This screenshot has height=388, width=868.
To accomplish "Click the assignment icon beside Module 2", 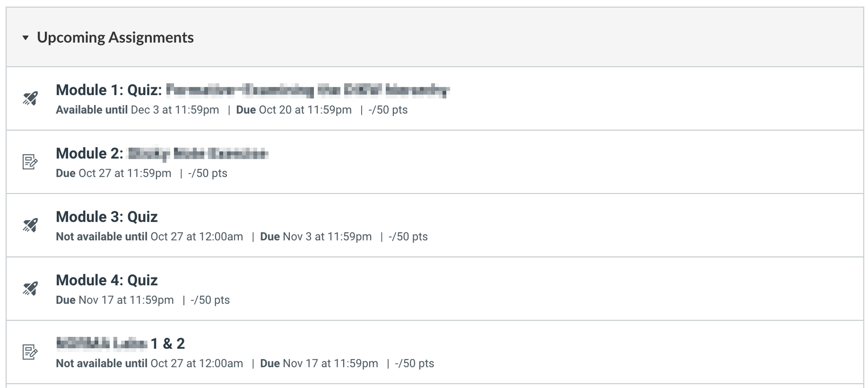I will pyautogui.click(x=30, y=162).
